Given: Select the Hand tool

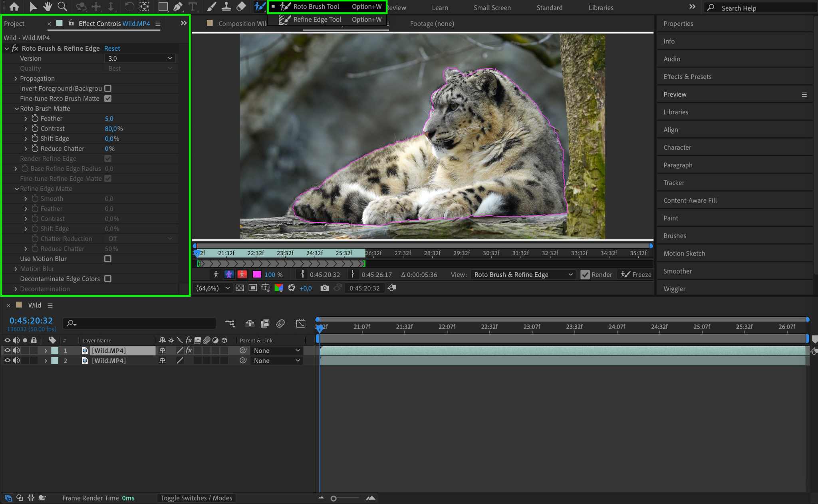Looking at the screenshot, I should pos(48,6).
